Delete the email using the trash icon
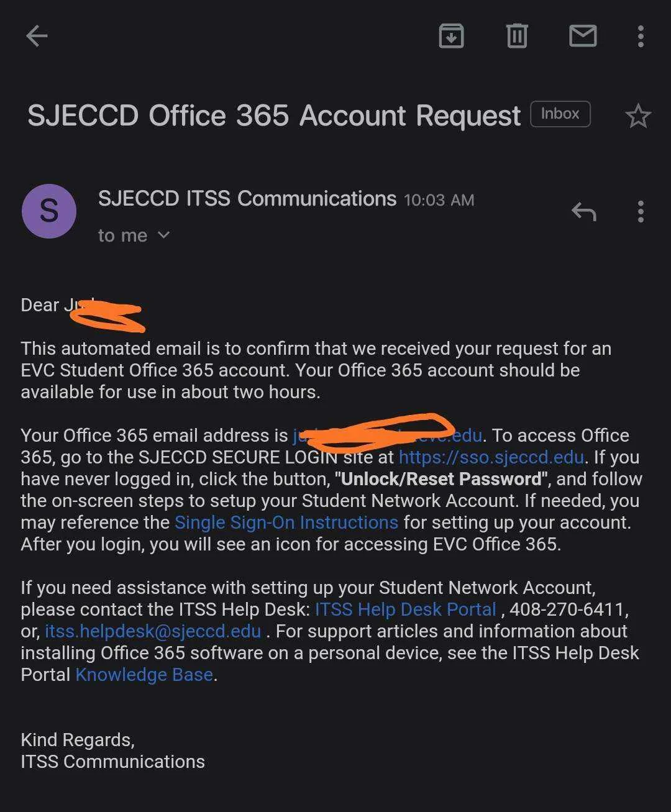671x812 pixels. [x=517, y=36]
